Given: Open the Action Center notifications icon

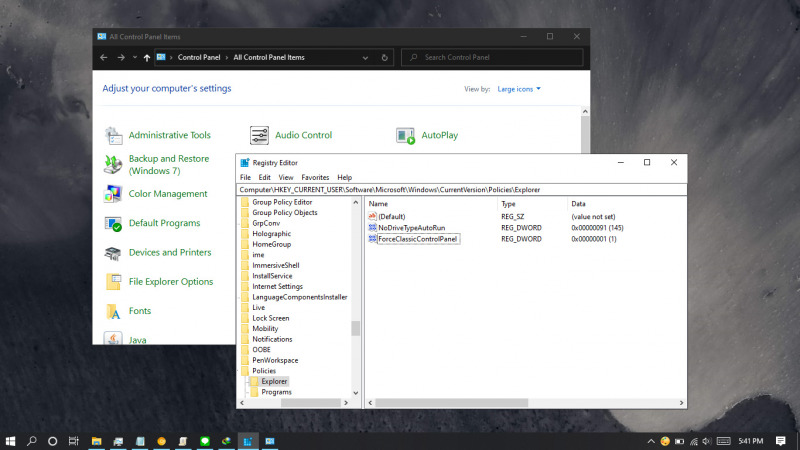Looking at the screenshot, I should pos(781,441).
